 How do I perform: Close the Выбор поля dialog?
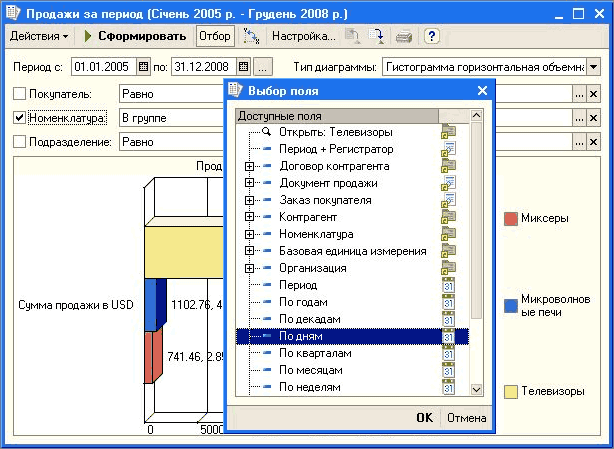482,90
